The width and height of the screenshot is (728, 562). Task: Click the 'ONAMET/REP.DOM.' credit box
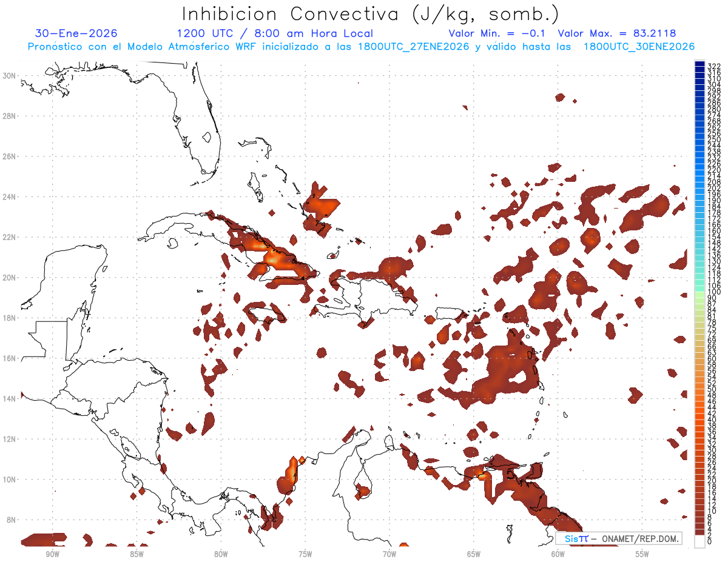coord(619,538)
